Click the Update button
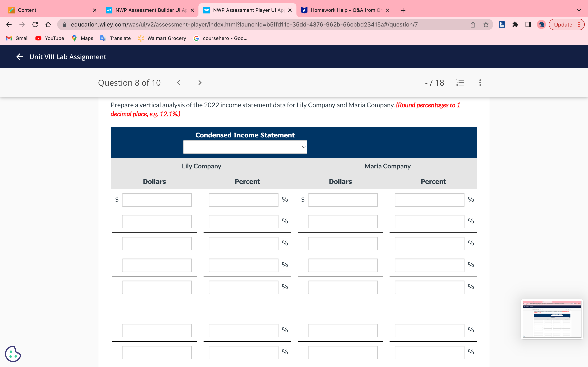The width and height of the screenshot is (588, 367). click(x=563, y=24)
